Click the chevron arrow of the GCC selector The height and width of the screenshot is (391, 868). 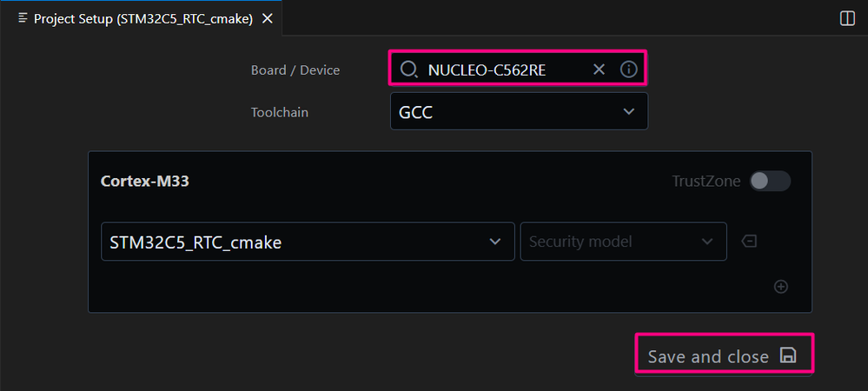tap(629, 112)
